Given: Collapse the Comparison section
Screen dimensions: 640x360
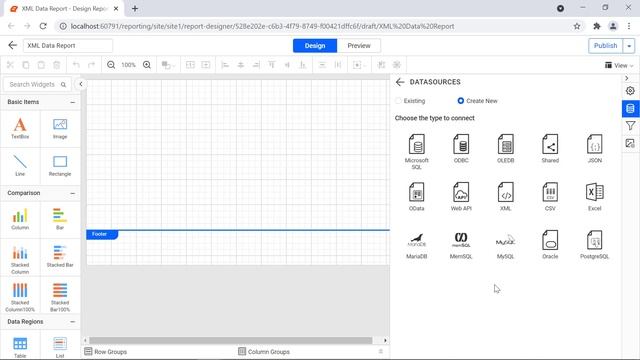Looking at the screenshot, I should (73, 193).
